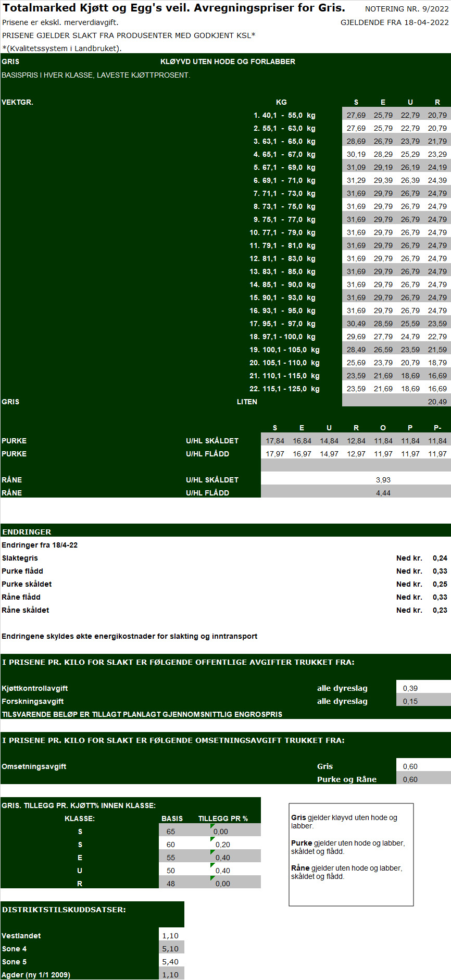Click PURKE flådd P- price 11,97
The width and height of the screenshot is (451, 980).
(437, 454)
